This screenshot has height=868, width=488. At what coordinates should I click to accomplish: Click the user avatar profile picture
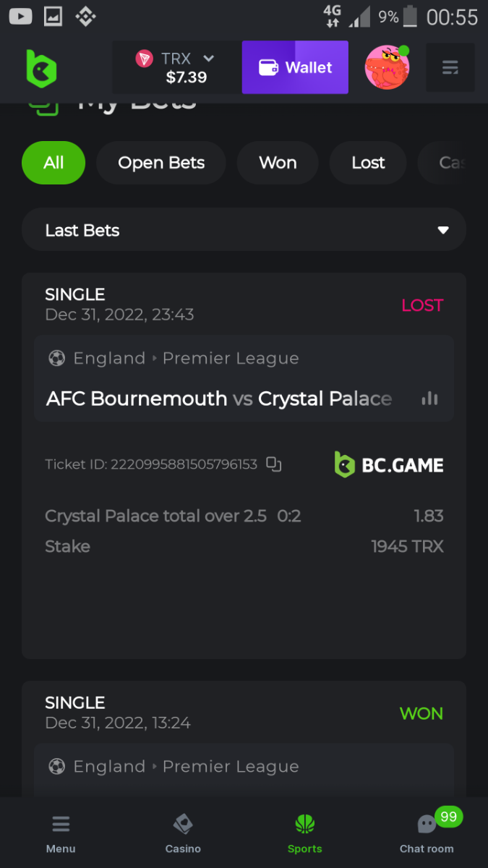(x=387, y=67)
